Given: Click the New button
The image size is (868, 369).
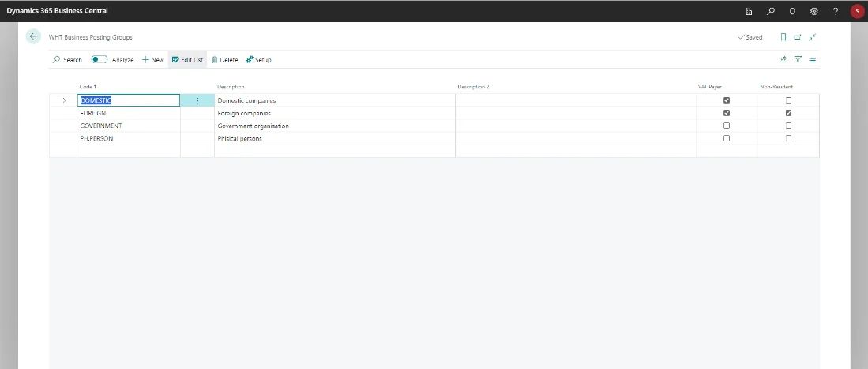Looking at the screenshot, I should (x=153, y=59).
